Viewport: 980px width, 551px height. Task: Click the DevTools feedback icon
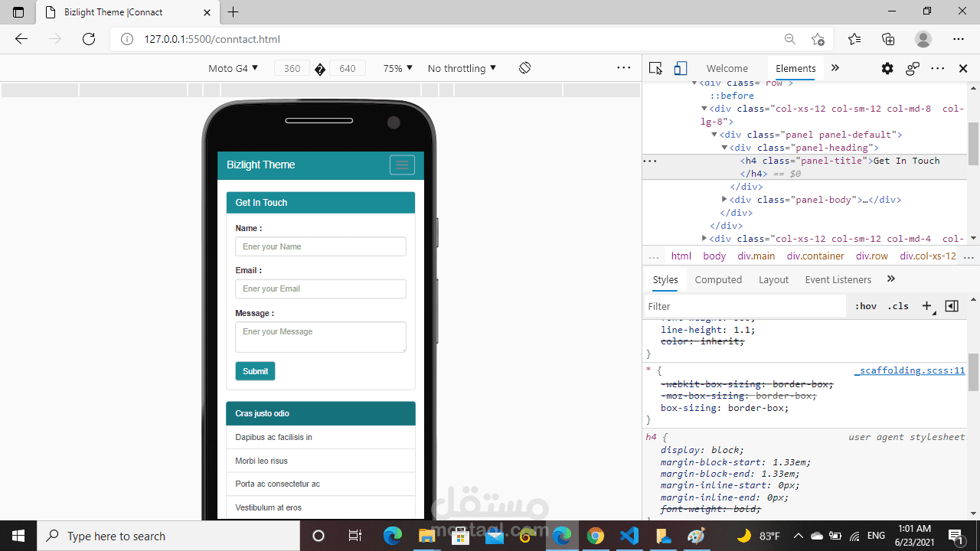[x=913, y=68]
